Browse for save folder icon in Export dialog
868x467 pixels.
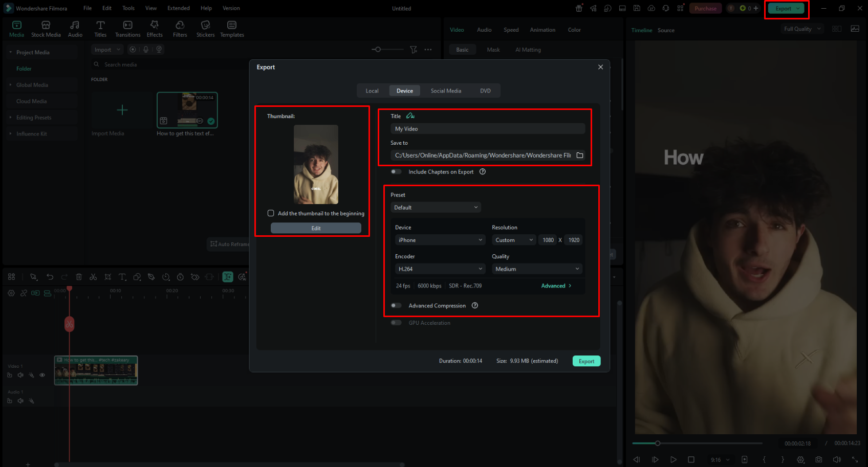point(580,155)
